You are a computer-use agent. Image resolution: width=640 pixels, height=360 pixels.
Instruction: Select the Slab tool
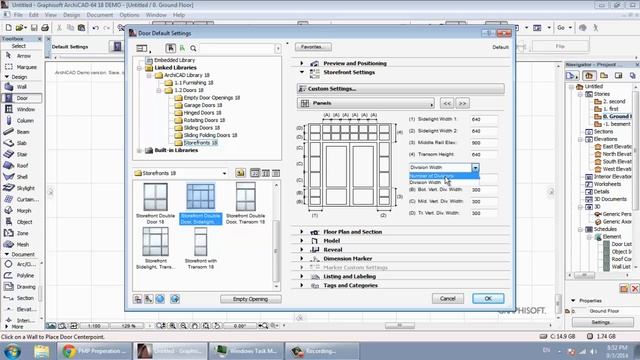point(22,143)
